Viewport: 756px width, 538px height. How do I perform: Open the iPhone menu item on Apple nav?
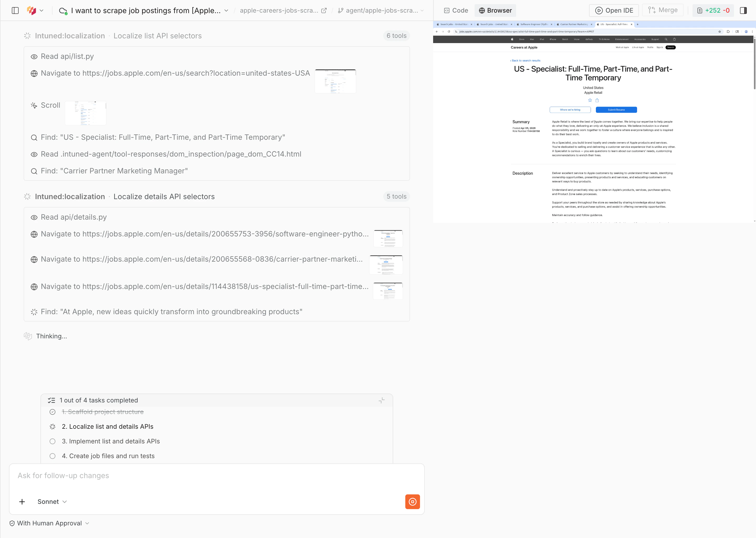pyautogui.click(x=553, y=39)
